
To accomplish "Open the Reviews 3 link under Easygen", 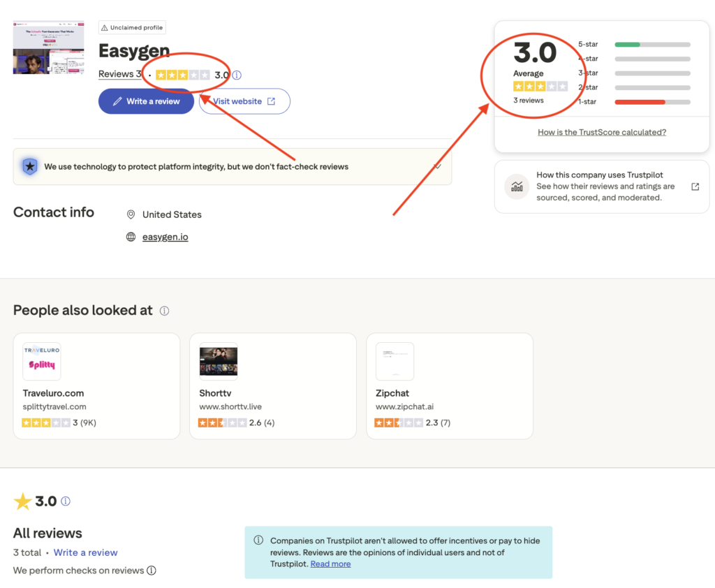I will pos(120,74).
